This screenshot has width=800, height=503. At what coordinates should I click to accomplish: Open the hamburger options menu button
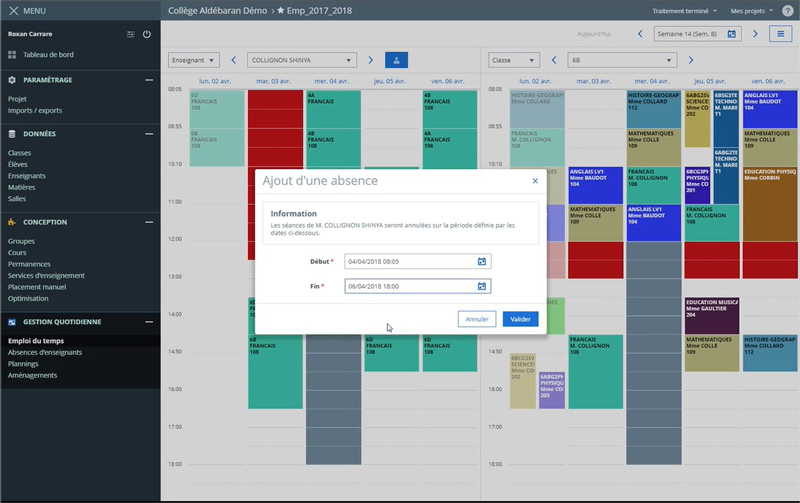(781, 34)
